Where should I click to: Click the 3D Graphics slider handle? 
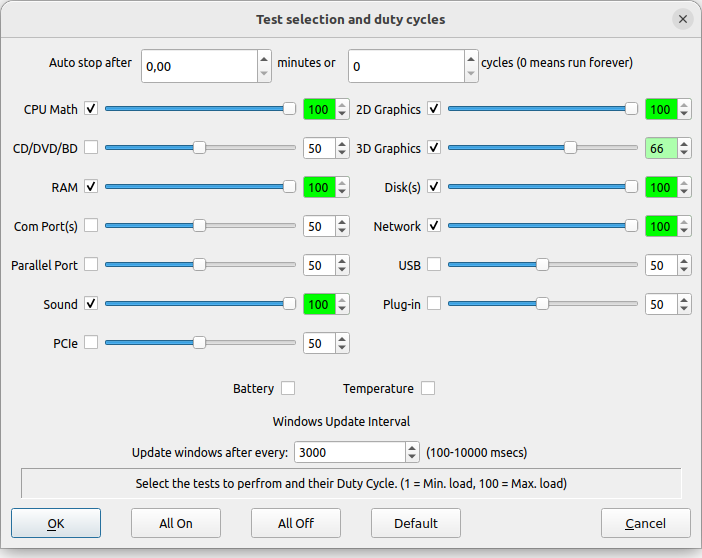(570, 148)
